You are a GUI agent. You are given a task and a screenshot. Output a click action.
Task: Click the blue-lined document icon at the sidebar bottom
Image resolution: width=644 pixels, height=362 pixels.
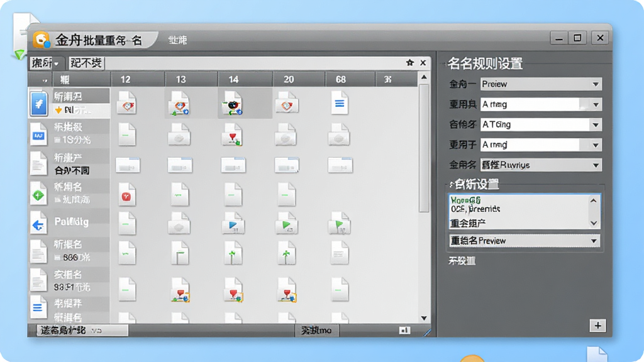(x=38, y=307)
